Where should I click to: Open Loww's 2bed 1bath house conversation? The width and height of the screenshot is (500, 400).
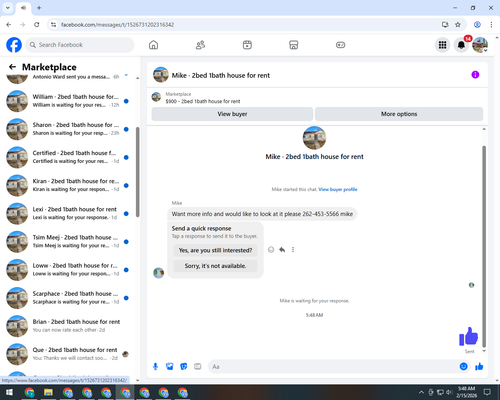point(68,270)
